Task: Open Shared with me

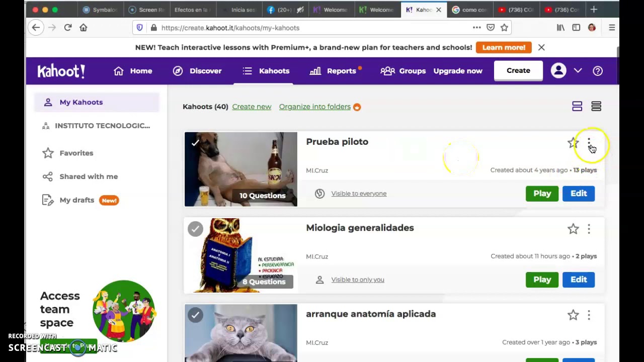Action: pos(80,176)
